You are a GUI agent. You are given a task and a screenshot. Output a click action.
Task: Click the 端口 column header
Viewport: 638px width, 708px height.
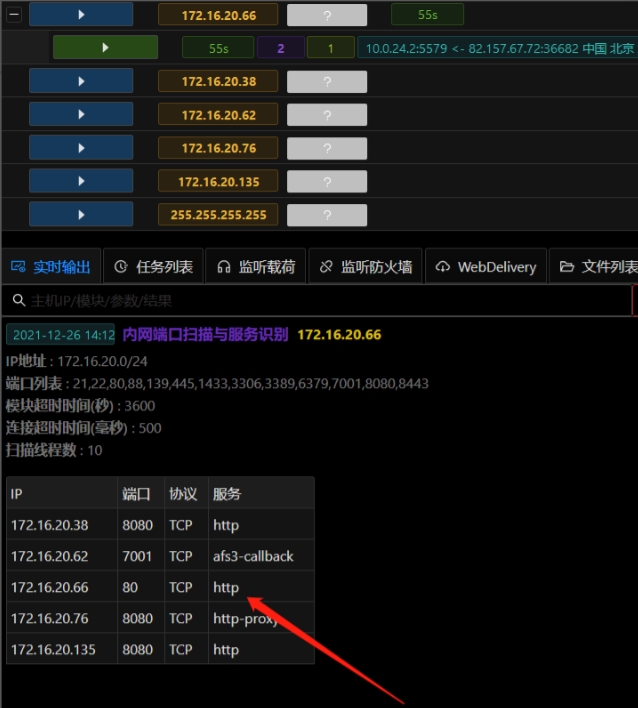[141, 493]
